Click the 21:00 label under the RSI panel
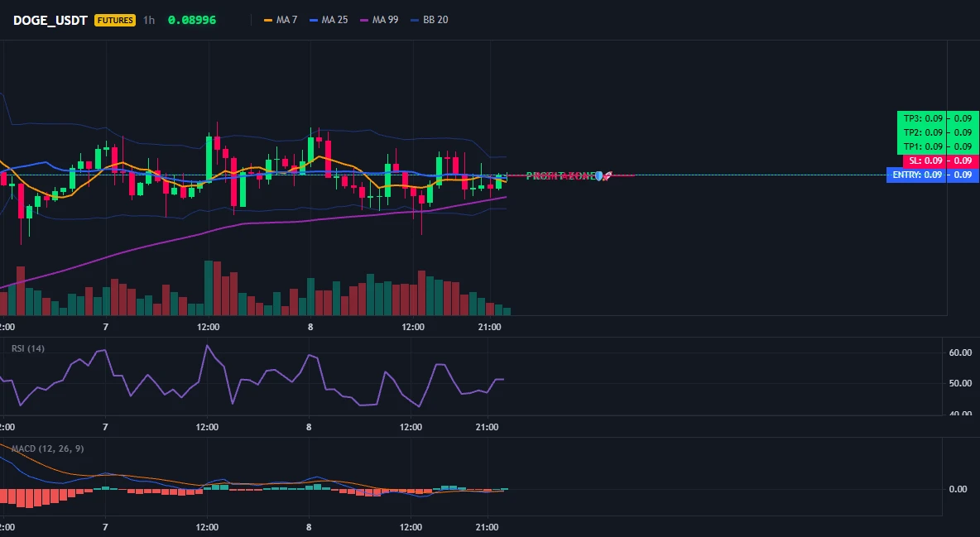 click(488, 427)
